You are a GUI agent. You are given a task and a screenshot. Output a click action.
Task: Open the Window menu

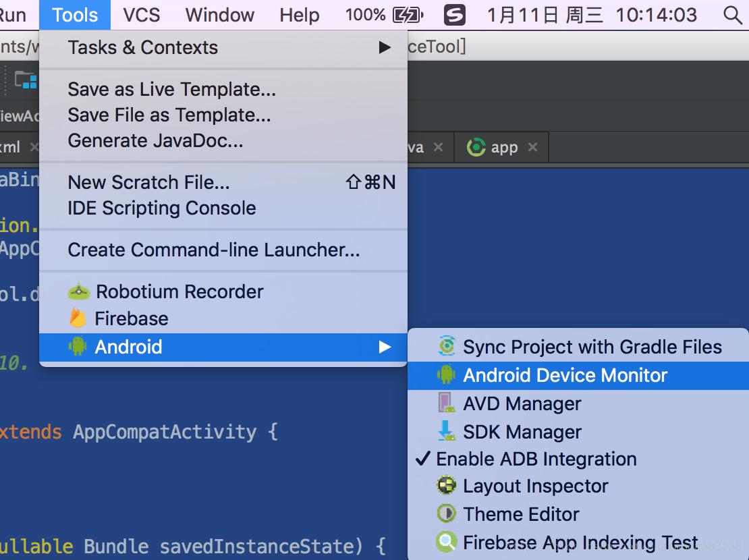pyautogui.click(x=220, y=15)
